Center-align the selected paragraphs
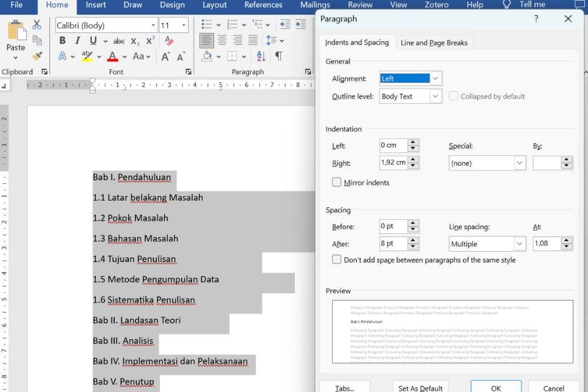The height and width of the screenshot is (392, 588). [x=222, y=41]
